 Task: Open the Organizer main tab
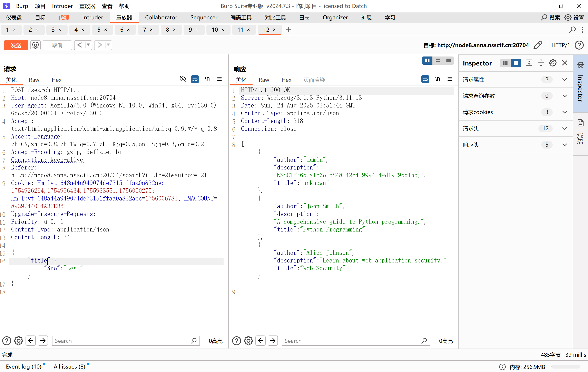tap(335, 18)
